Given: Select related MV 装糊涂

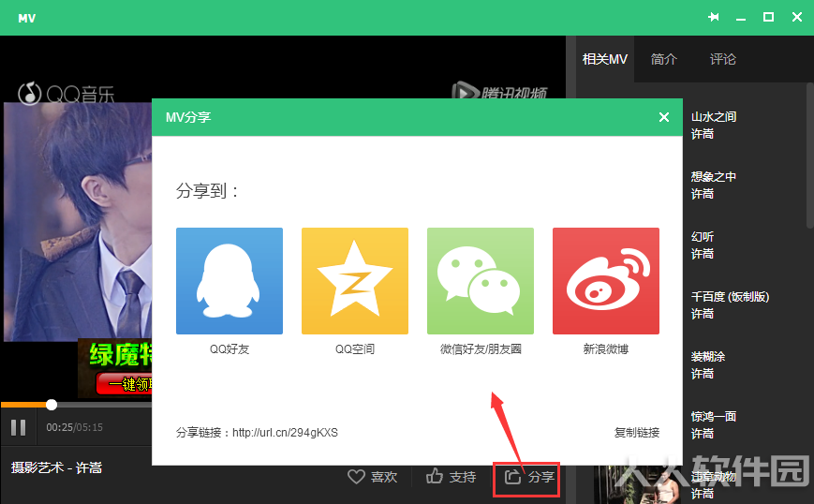Looking at the screenshot, I should pos(707,357).
